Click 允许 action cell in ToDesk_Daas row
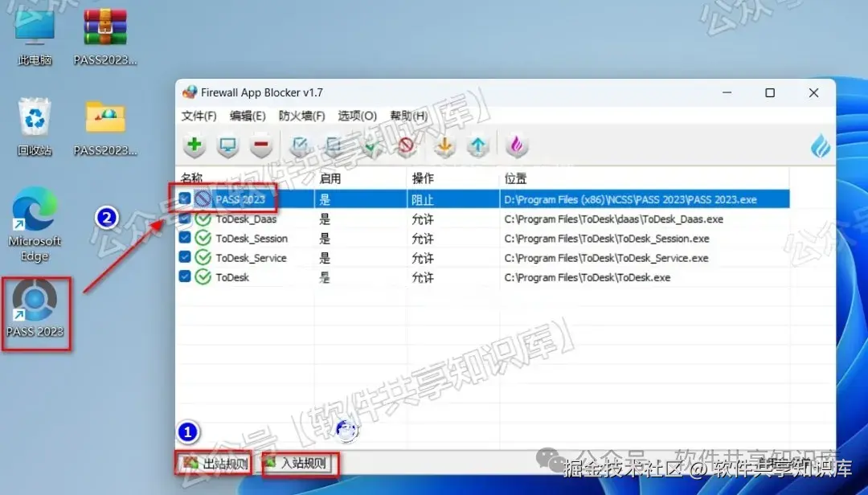The height and width of the screenshot is (495, 868). [423, 219]
